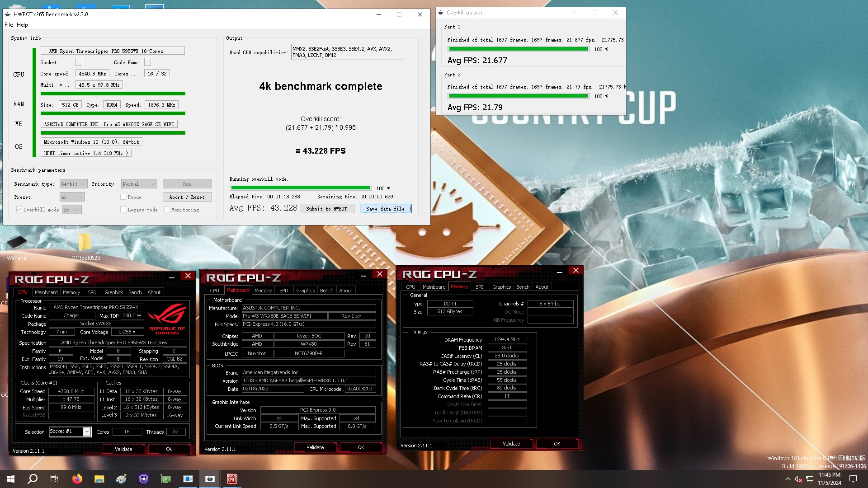Toggle the Overkill mode checkbox
Screen dimensions: 868x488
19,210
